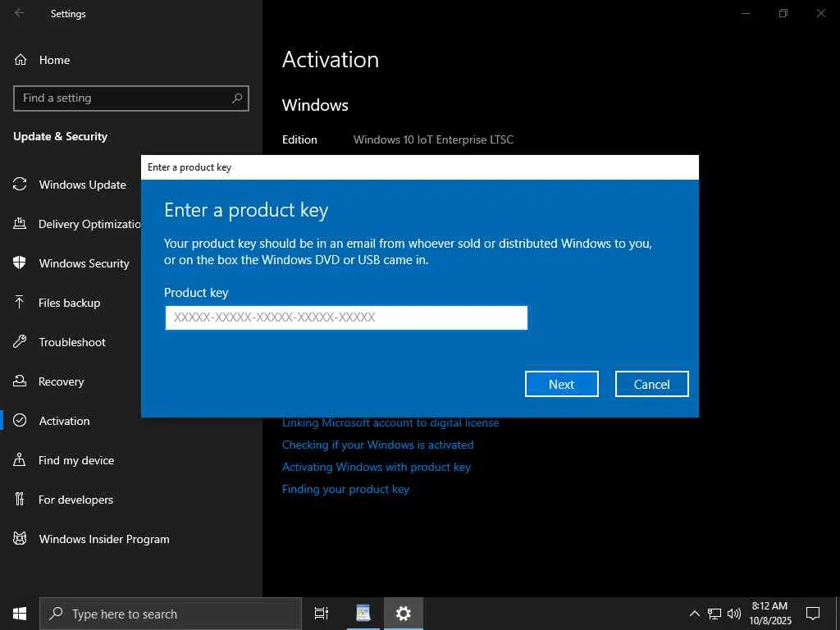Show hidden system tray icons
Screen dimensions: 840x630
[x=694, y=614]
